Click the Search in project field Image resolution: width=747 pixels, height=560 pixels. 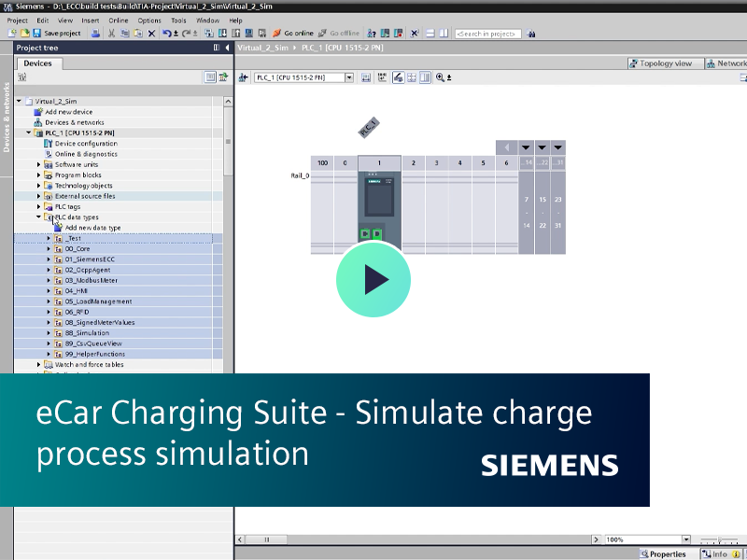click(487, 34)
